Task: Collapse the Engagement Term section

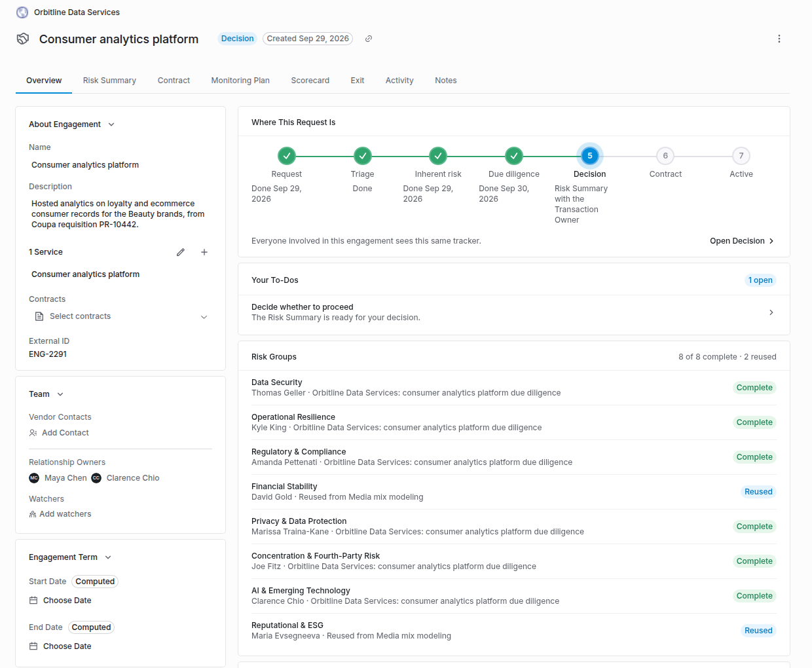Action: point(108,557)
